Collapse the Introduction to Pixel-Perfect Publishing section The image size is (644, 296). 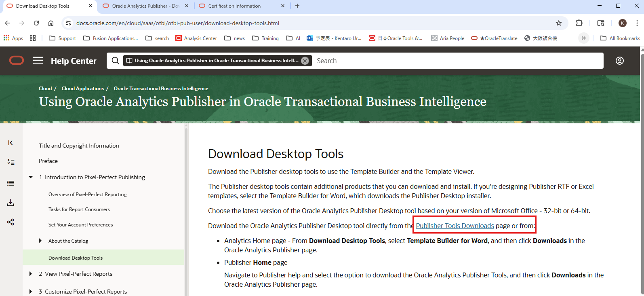31,177
